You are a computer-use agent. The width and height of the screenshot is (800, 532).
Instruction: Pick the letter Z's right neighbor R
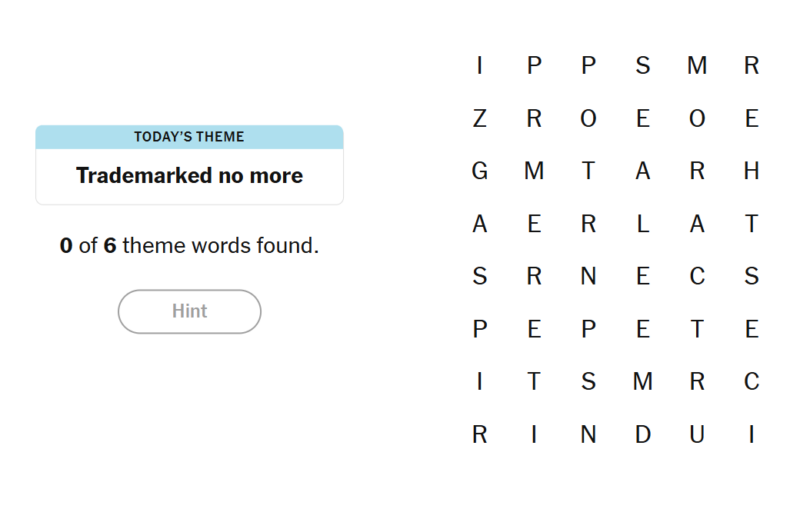pos(534,119)
